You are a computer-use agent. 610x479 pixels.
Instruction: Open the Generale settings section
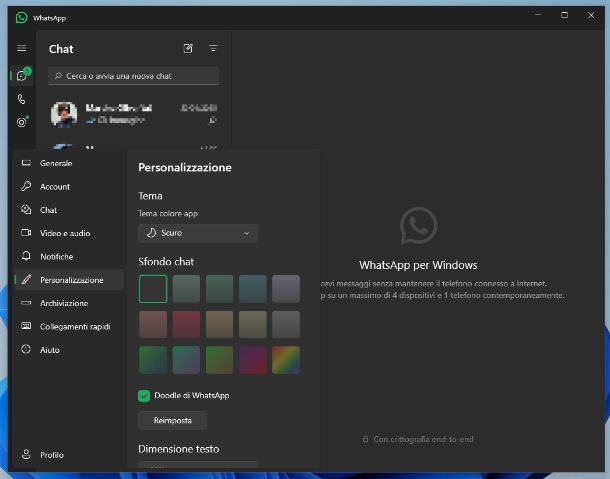[69, 163]
